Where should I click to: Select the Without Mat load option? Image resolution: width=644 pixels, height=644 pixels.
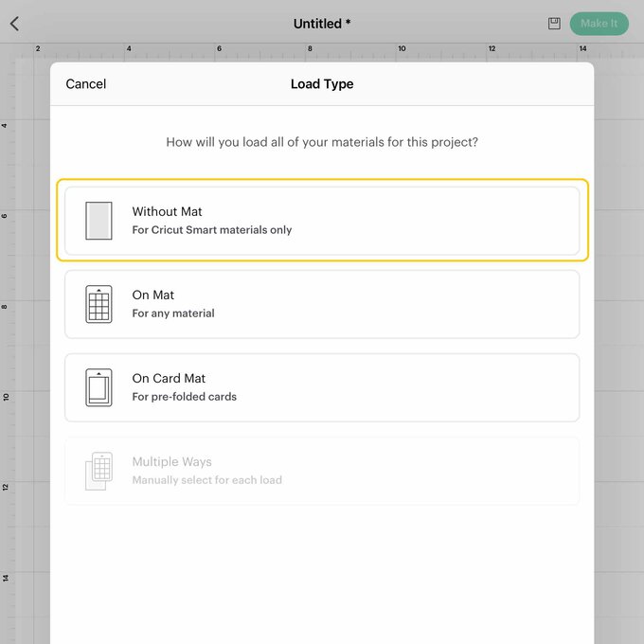coord(322,221)
